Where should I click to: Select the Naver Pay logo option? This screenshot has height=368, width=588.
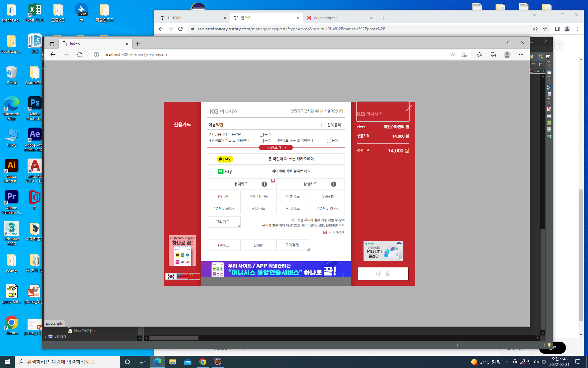point(225,171)
